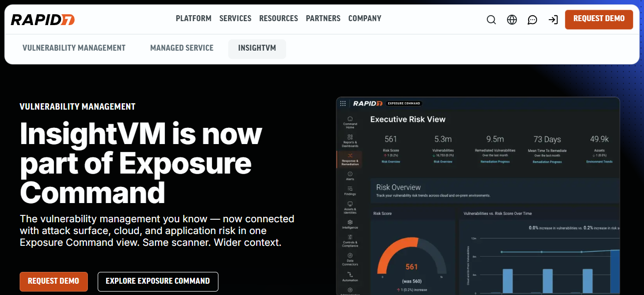Click the Rapid7 logo inside dashboard preview

367,103
